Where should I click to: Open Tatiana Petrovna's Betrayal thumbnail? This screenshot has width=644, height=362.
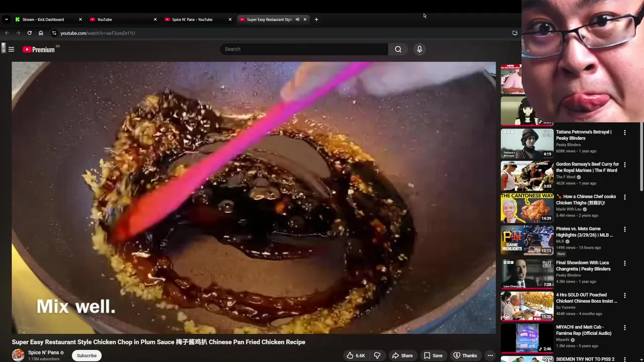[x=527, y=143]
